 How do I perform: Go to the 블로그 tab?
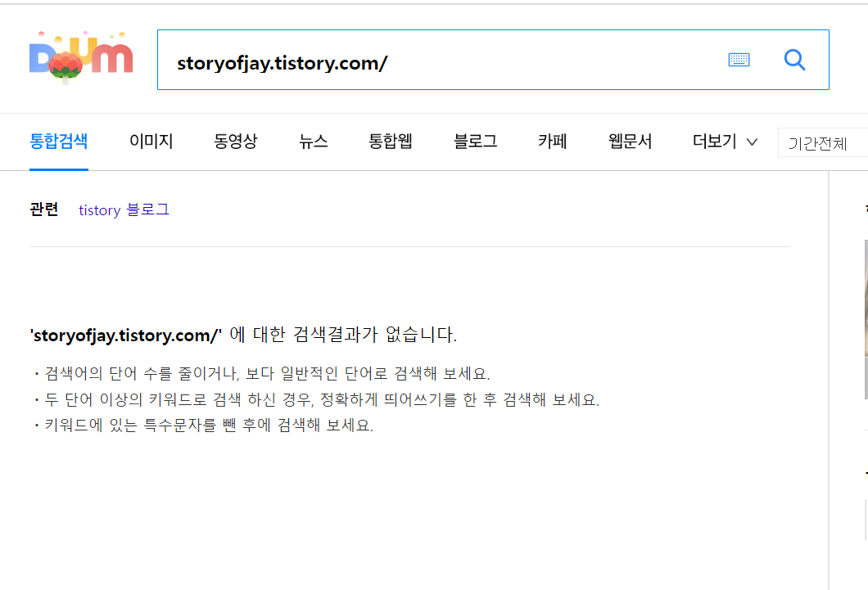click(x=475, y=142)
